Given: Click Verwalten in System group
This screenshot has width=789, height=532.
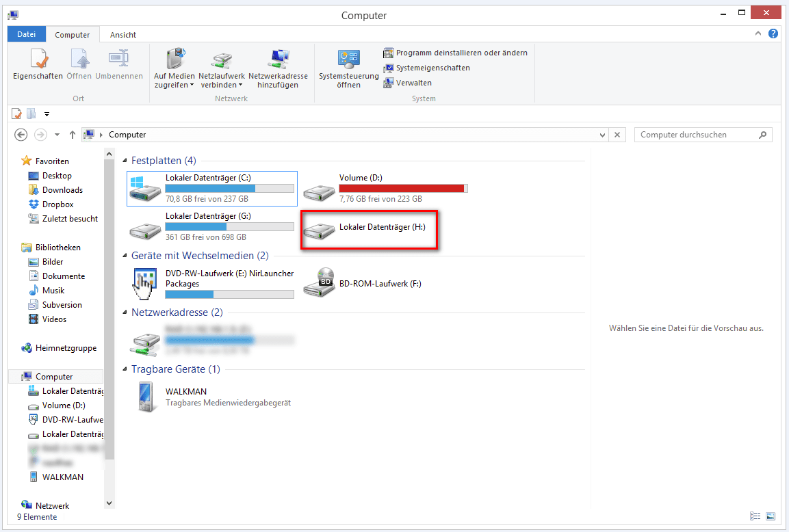Looking at the screenshot, I should pos(408,83).
